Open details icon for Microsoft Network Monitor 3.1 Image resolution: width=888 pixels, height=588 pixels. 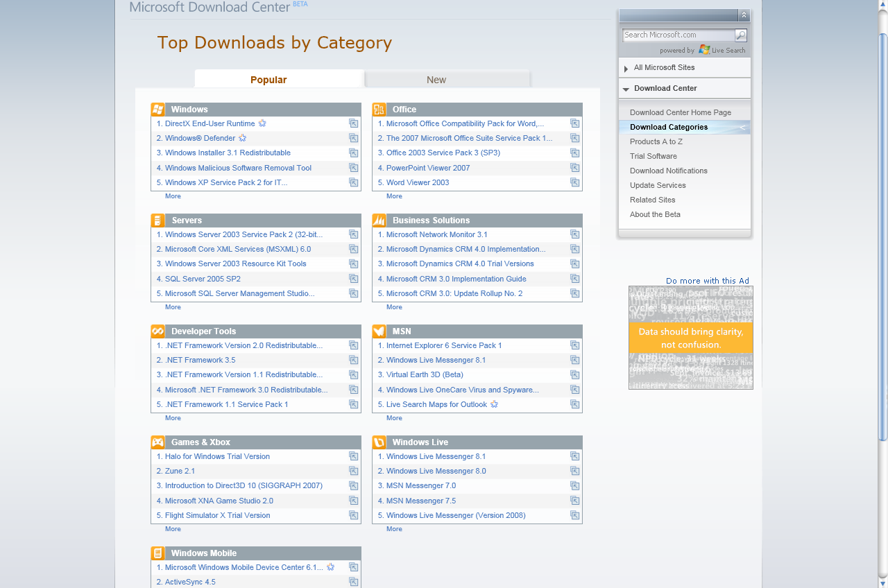(575, 234)
